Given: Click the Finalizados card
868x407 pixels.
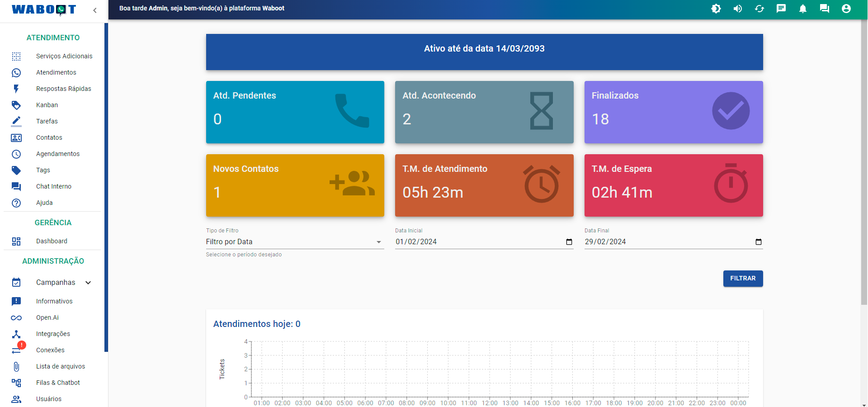Looking at the screenshot, I should tap(674, 112).
